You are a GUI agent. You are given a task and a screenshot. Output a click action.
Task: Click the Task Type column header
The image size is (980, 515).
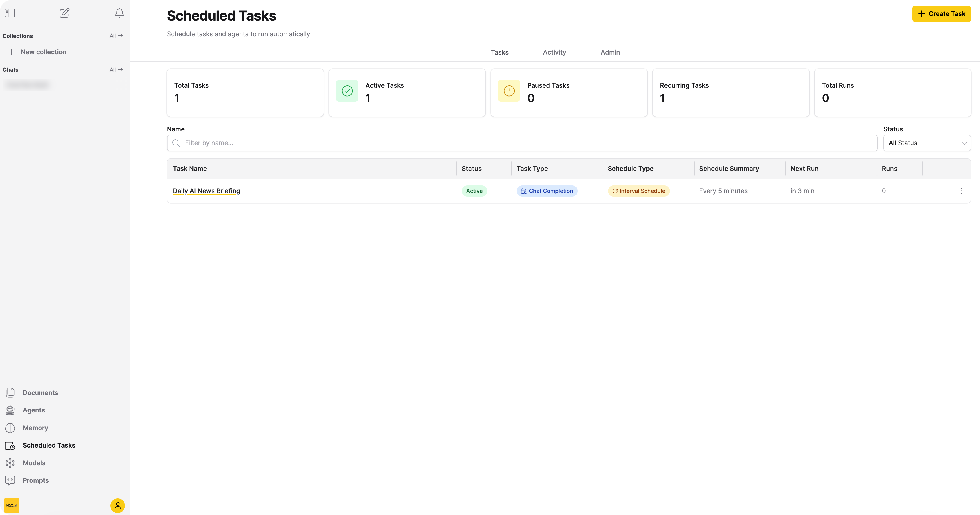(x=532, y=169)
